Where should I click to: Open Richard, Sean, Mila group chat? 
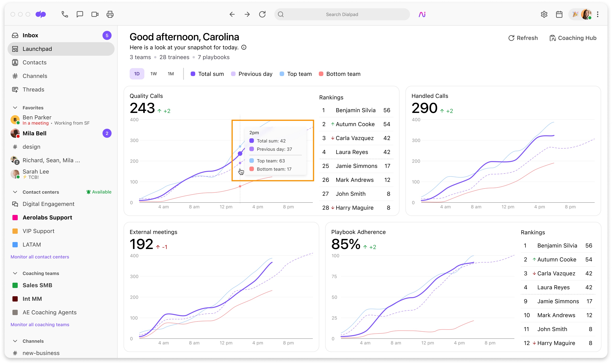tap(61, 160)
